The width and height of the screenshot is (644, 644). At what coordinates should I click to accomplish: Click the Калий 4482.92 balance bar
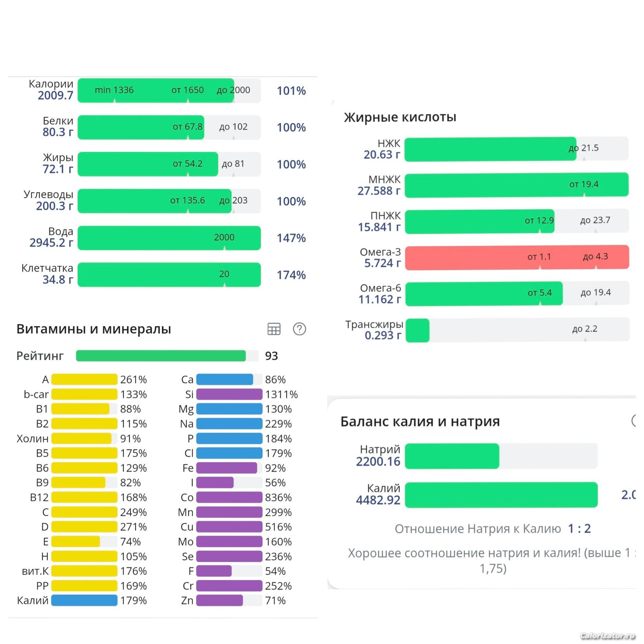click(x=501, y=495)
